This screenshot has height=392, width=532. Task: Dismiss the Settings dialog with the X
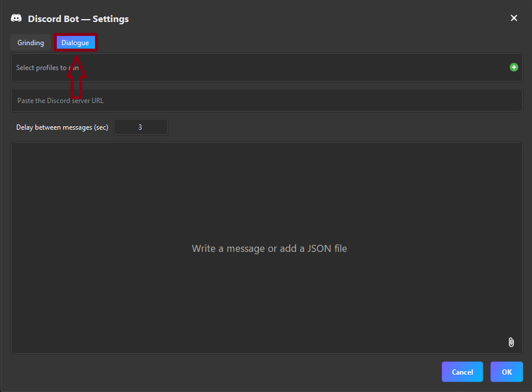(513, 18)
